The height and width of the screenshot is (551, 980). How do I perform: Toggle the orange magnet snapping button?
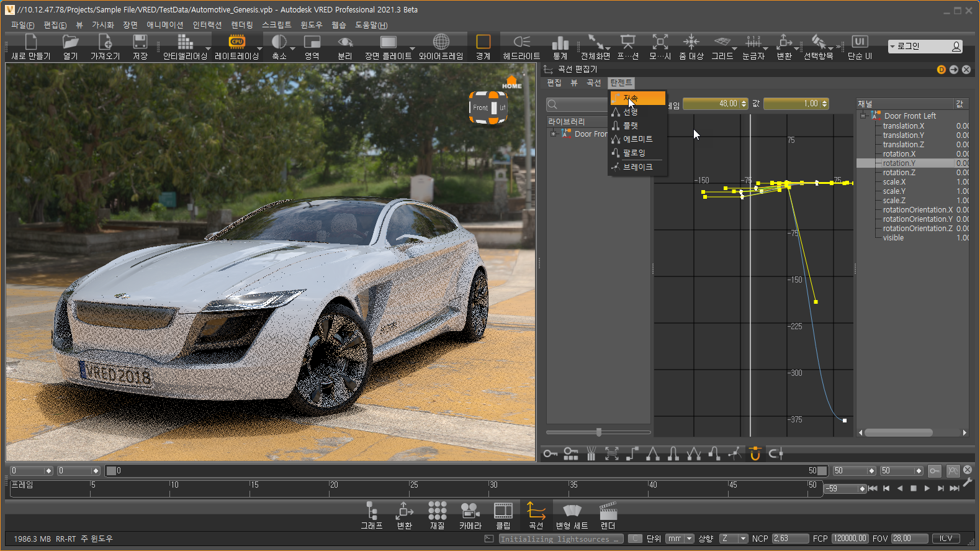(755, 454)
